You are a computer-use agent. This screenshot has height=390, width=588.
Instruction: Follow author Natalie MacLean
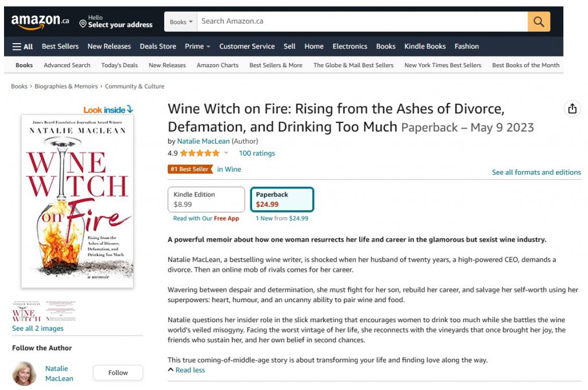[x=118, y=373]
